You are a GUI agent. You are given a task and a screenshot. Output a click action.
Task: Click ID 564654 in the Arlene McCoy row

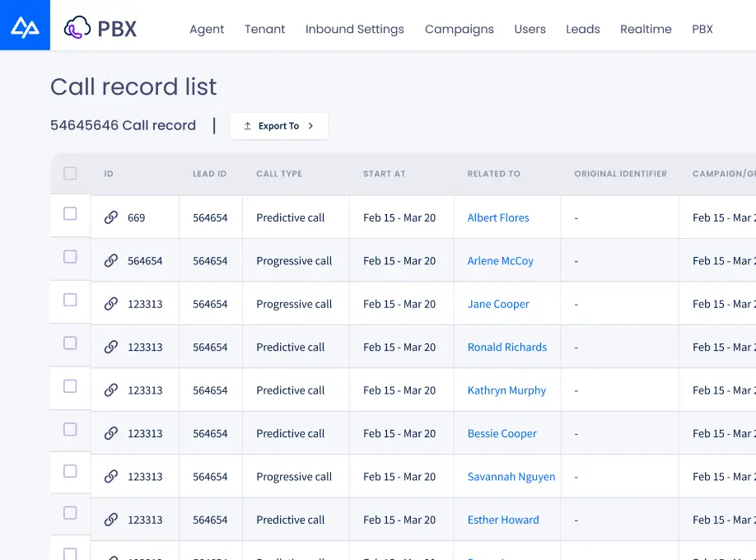tap(145, 261)
